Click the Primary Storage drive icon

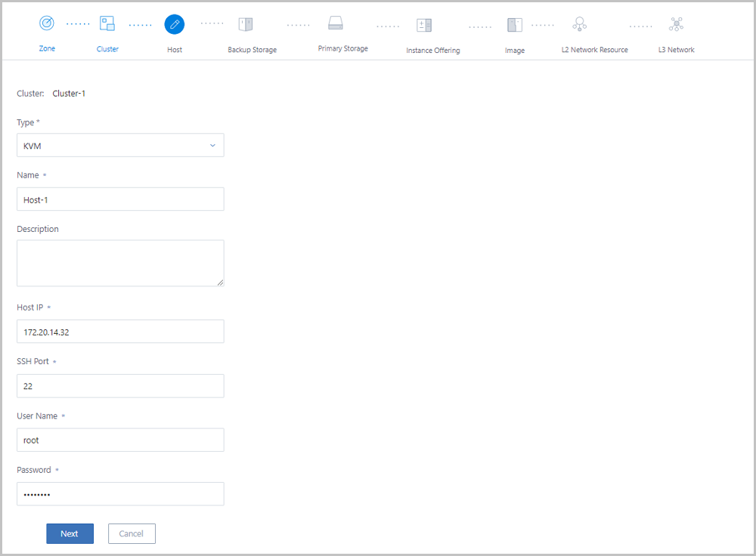336,23
